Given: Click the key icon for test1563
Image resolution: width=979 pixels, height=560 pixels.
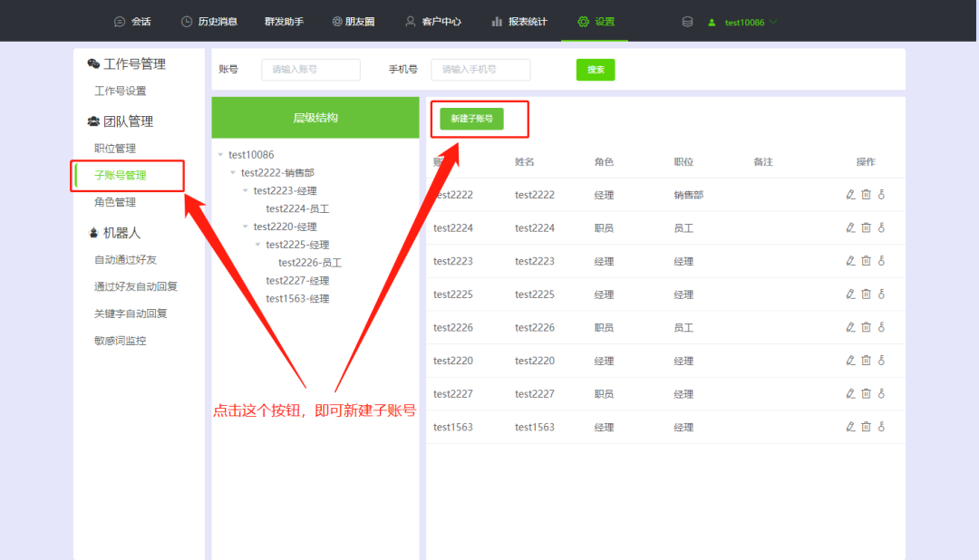Looking at the screenshot, I should point(880,426).
